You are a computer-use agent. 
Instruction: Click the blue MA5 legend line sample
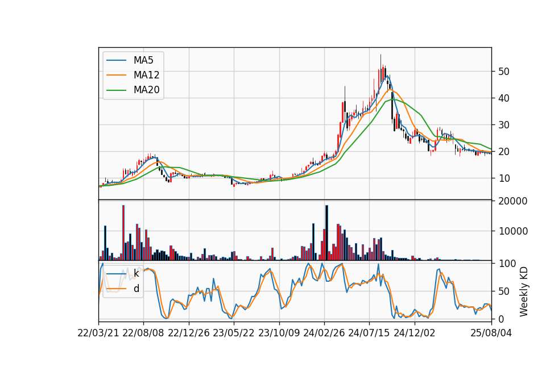click(x=116, y=60)
